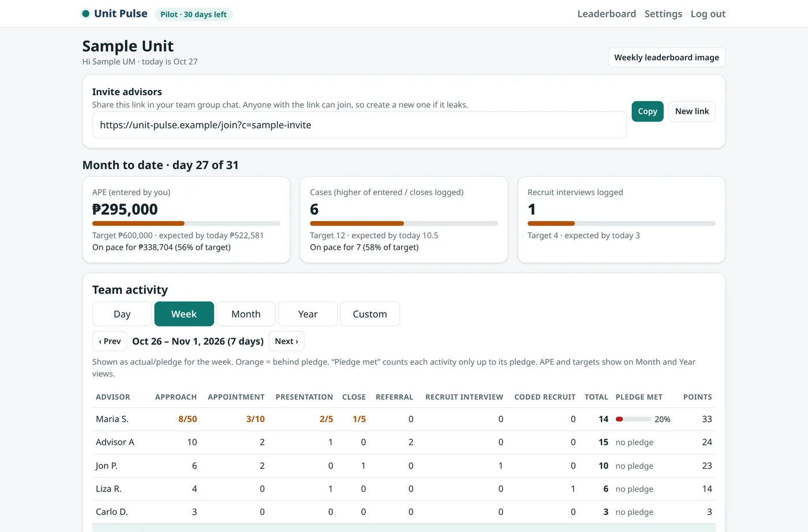
Task: Click Maria S. close value 1/5
Action: pos(359,419)
